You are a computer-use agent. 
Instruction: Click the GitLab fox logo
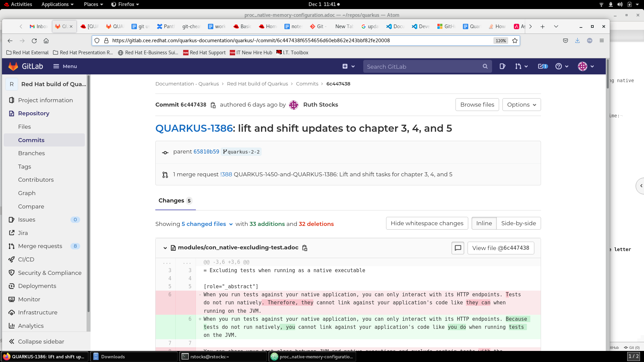point(13,66)
